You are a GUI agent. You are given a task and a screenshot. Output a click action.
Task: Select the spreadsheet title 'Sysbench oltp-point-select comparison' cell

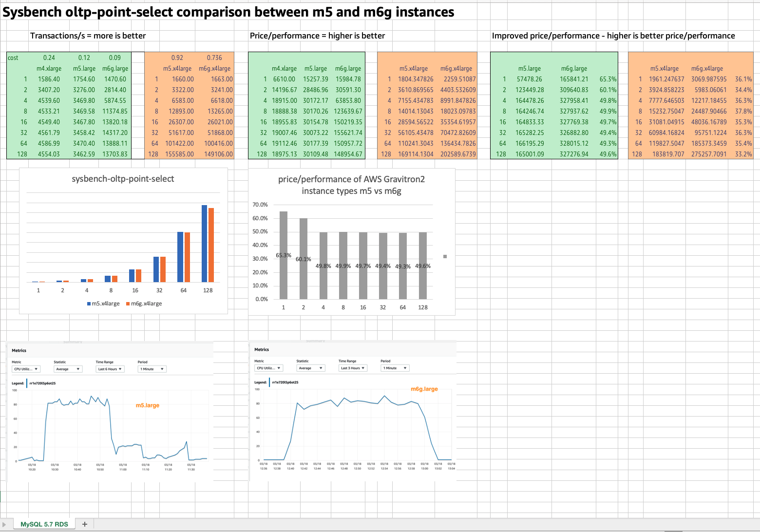pos(228,12)
